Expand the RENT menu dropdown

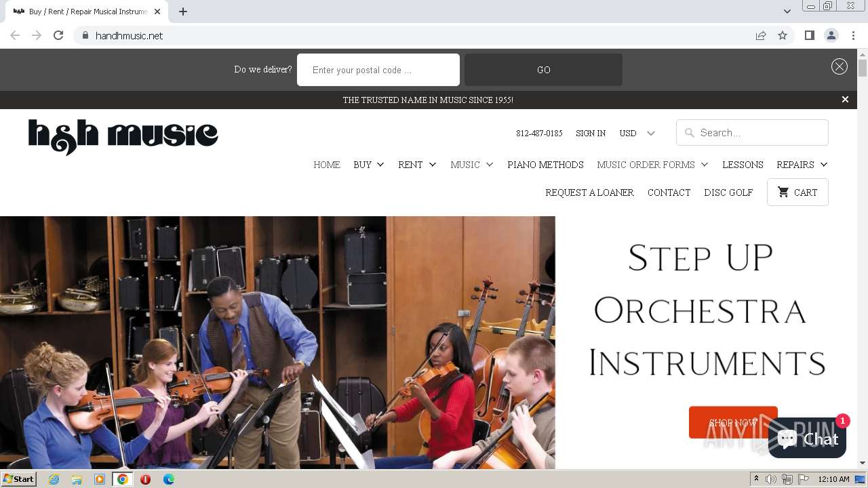[x=417, y=165]
